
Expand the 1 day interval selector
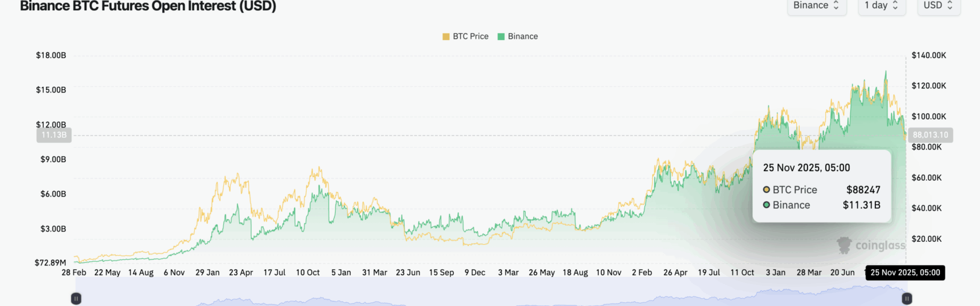coord(881,6)
